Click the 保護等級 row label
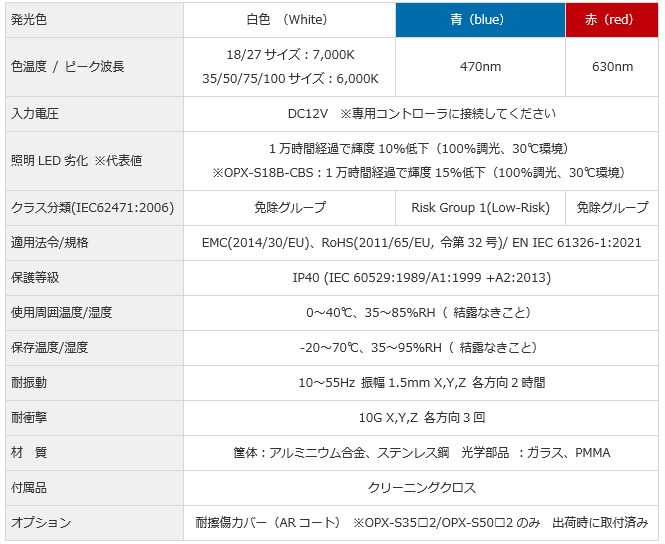The height and width of the screenshot is (544, 665). point(35,278)
